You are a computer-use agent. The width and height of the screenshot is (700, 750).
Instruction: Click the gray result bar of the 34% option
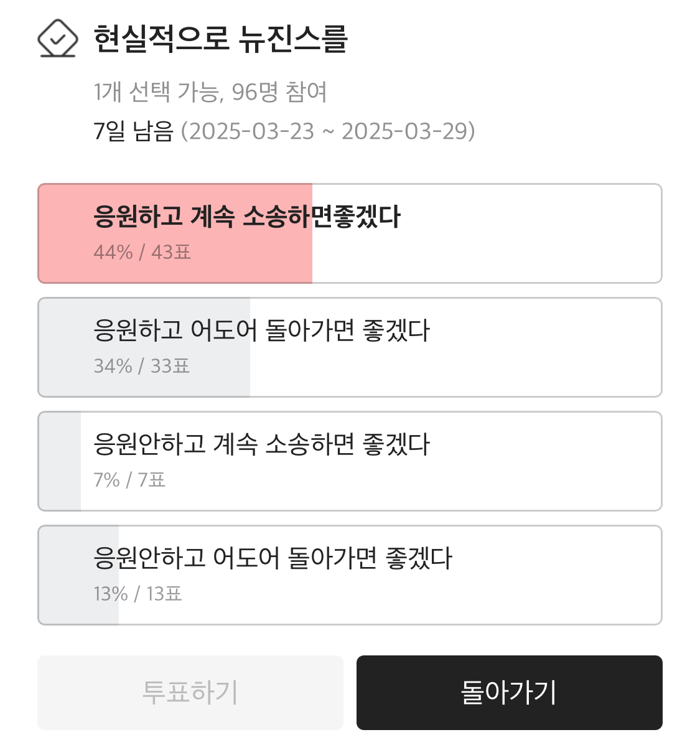pyautogui.click(x=65, y=347)
